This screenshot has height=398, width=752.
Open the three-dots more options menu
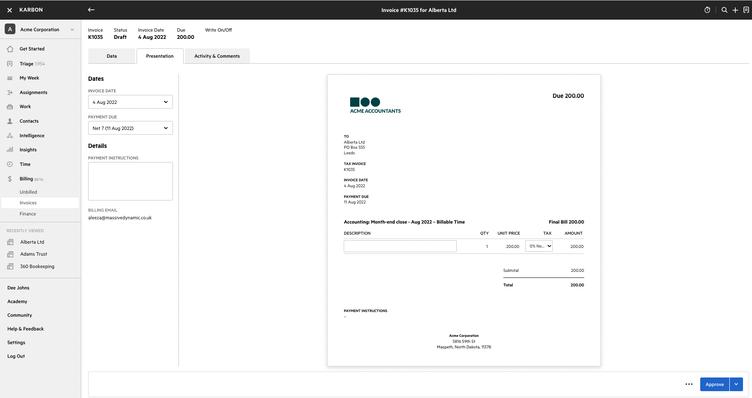(689, 384)
